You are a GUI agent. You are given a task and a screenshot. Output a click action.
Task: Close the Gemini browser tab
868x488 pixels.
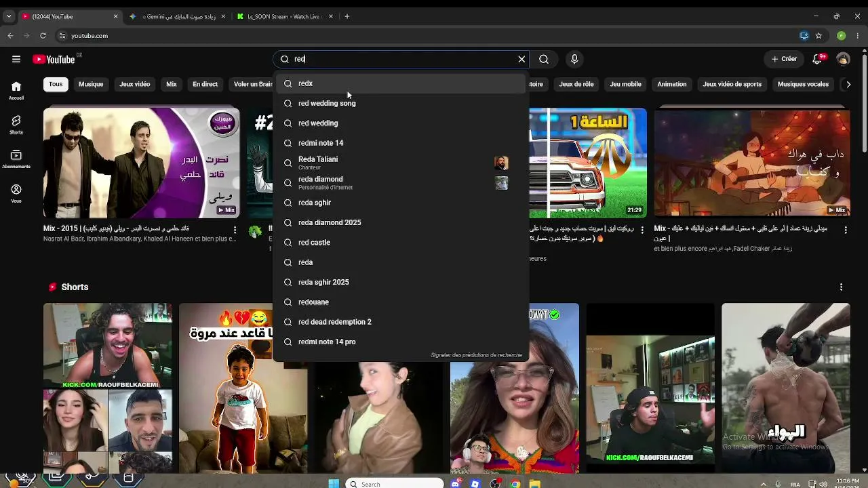point(223,16)
